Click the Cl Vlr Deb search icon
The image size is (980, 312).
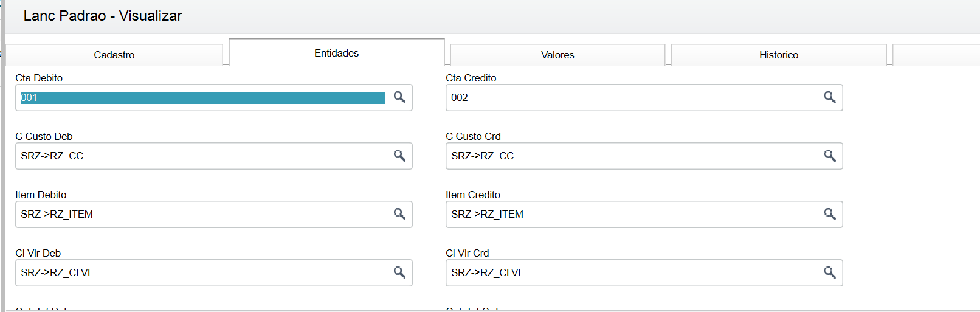tap(399, 272)
